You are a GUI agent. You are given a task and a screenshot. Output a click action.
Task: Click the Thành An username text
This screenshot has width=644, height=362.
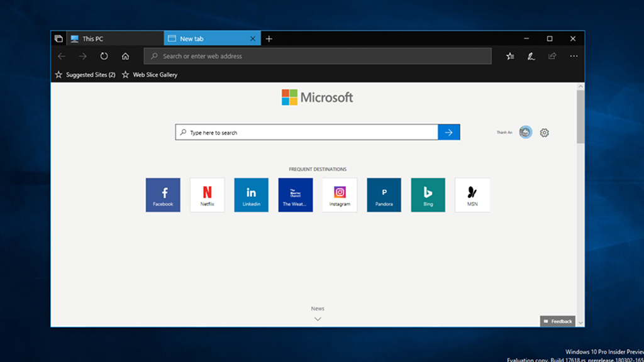pyautogui.click(x=504, y=133)
